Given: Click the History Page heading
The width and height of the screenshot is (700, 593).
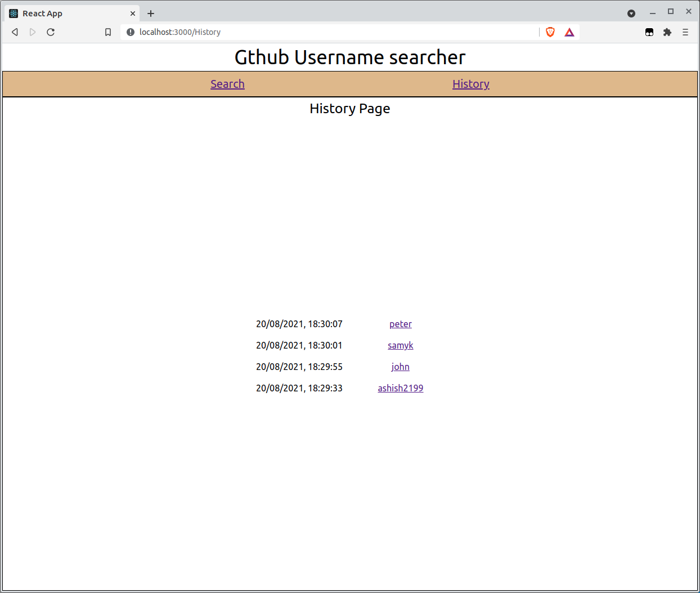Looking at the screenshot, I should (350, 109).
